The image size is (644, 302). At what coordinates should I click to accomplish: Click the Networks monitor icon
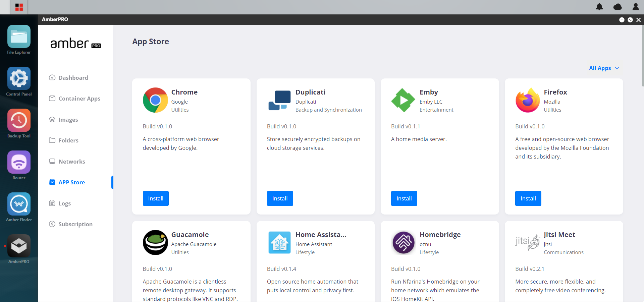[x=52, y=161]
